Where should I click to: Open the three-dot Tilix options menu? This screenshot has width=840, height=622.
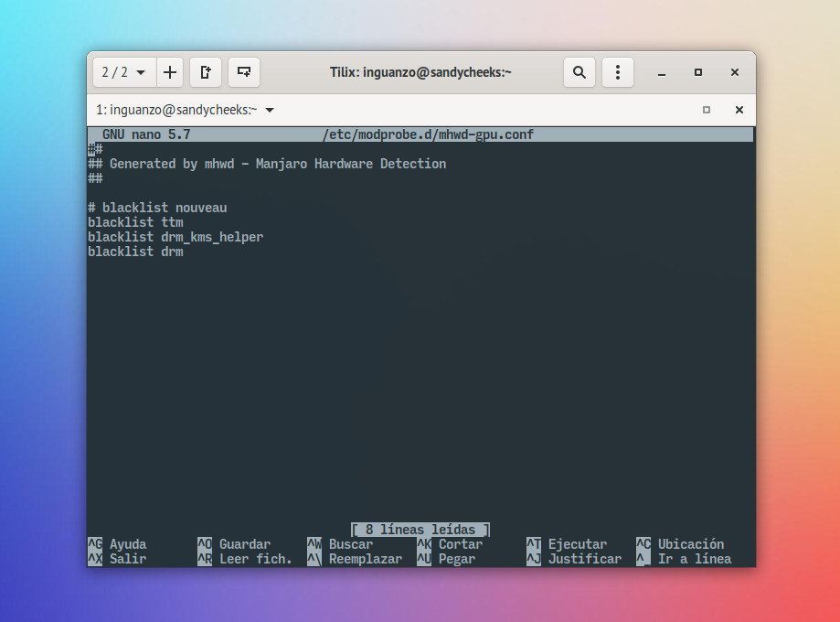point(618,72)
